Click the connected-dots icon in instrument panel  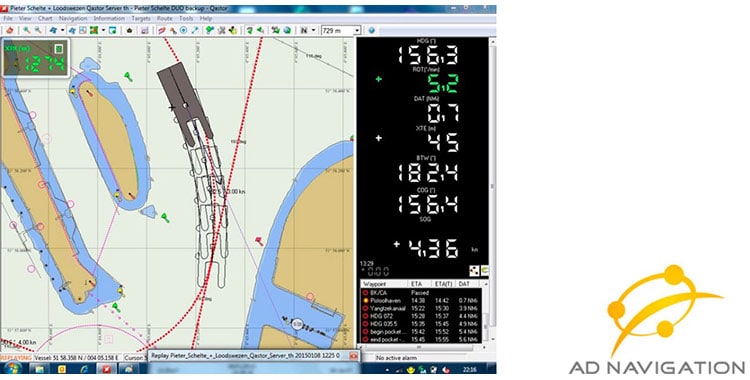[x=474, y=271]
